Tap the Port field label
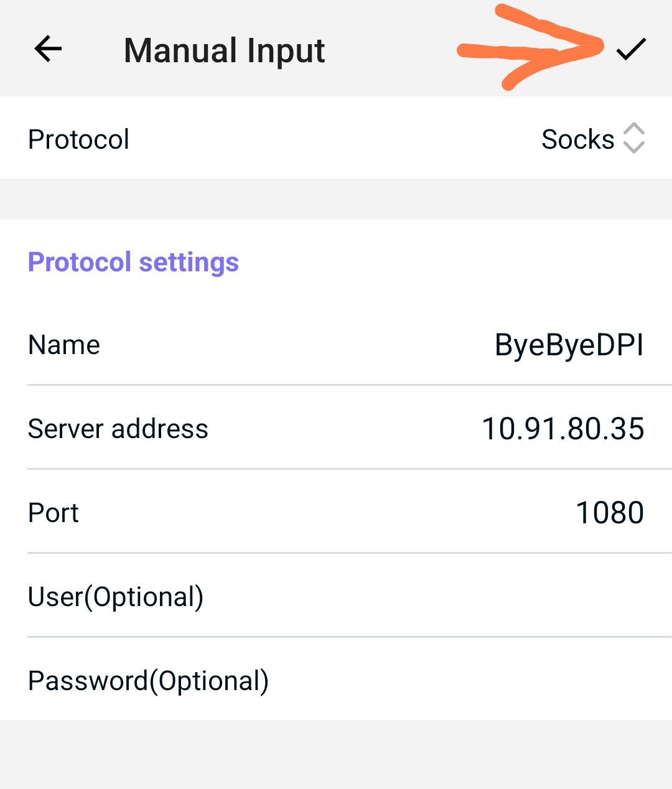This screenshot has width=672, height=789. tap(54, 513)
